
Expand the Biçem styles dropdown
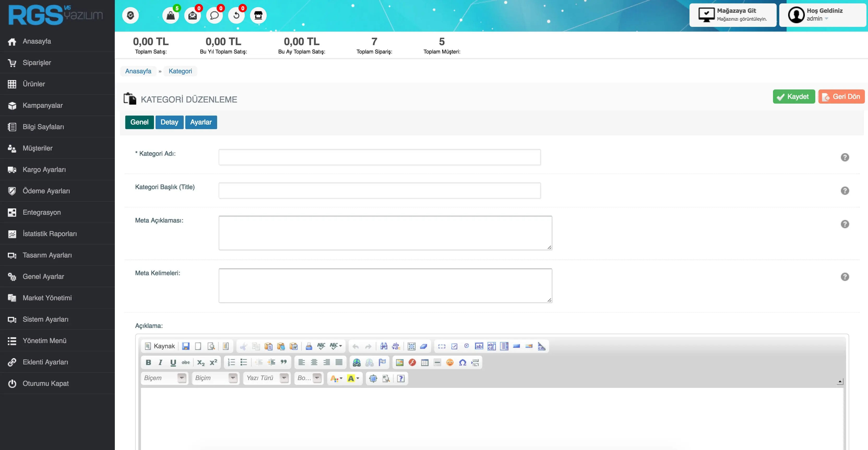tap(182, 378)
